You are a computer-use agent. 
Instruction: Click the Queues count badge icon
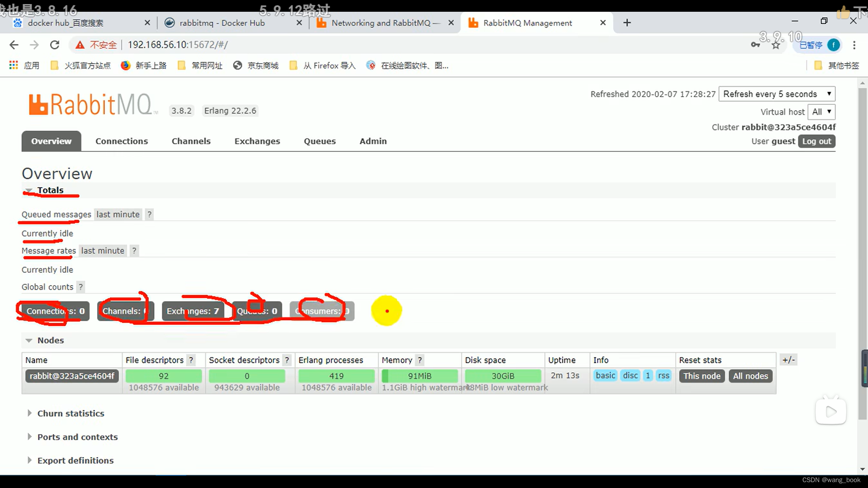pyautogui.click(x=257, y=310)
